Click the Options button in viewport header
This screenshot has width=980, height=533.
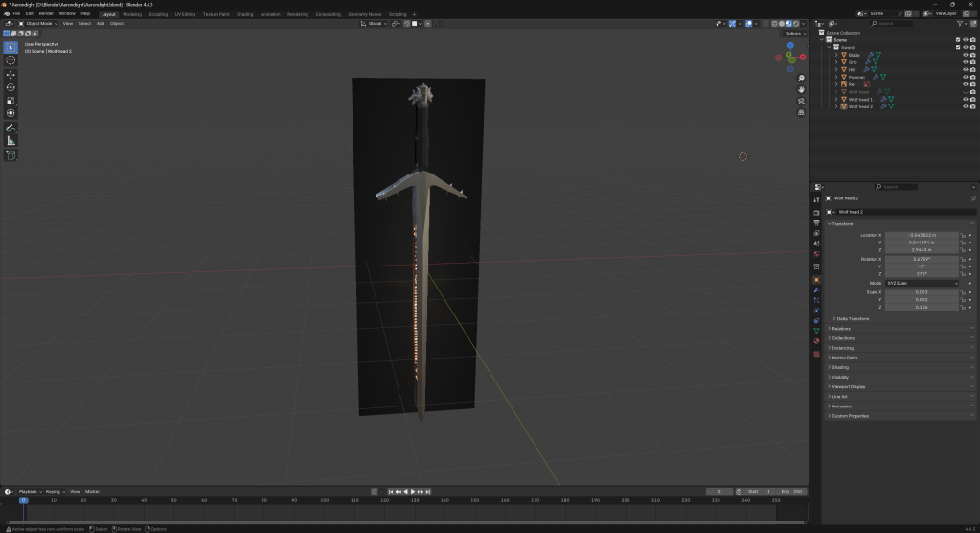click(x=792, y=33)
